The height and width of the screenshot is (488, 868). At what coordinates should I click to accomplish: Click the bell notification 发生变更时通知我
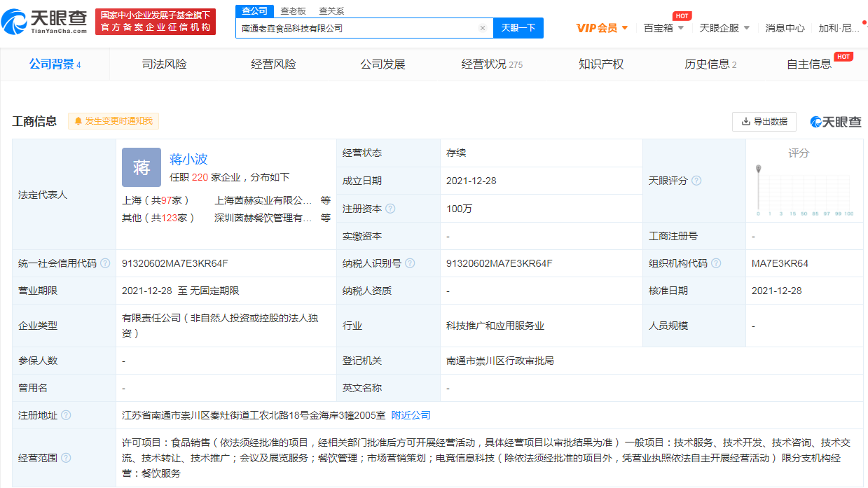coord(113,121)
